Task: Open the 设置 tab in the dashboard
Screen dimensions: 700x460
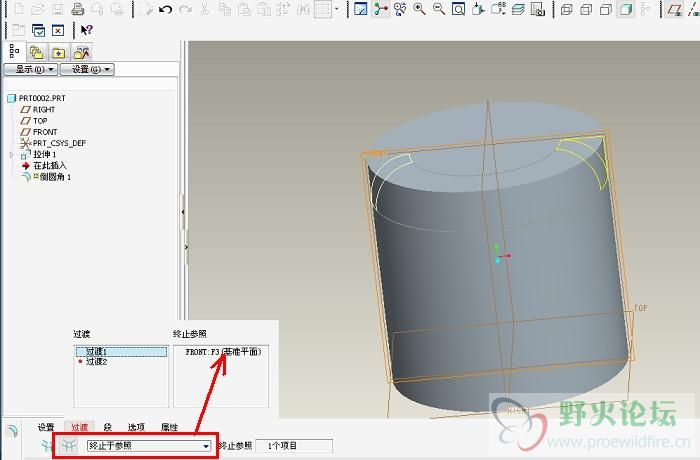Action: [x=46, y=427]
